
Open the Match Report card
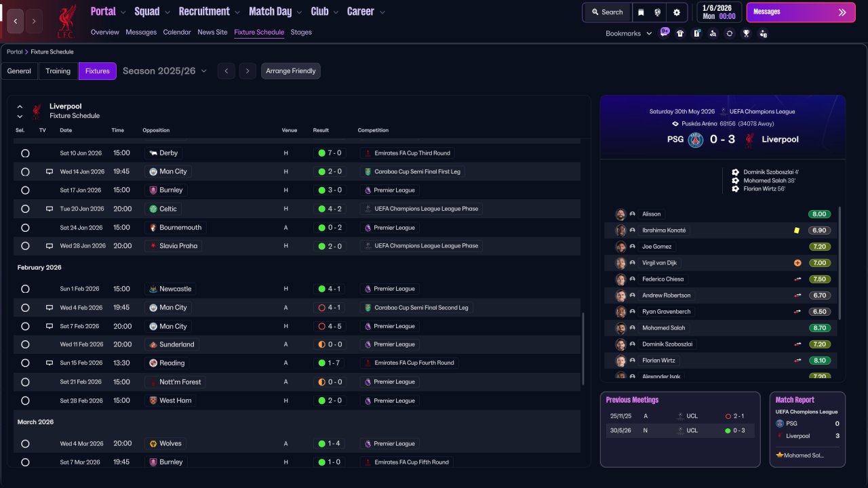[x=808, y=429]
